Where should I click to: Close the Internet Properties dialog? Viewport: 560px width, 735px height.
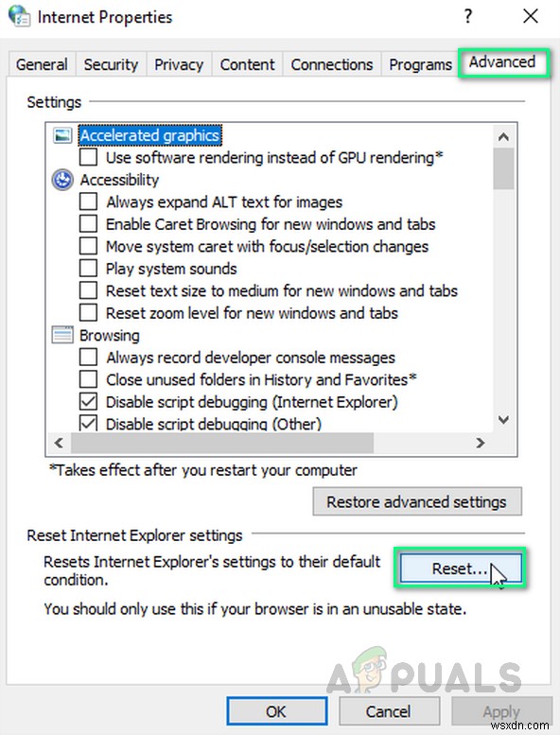(531, 16)
